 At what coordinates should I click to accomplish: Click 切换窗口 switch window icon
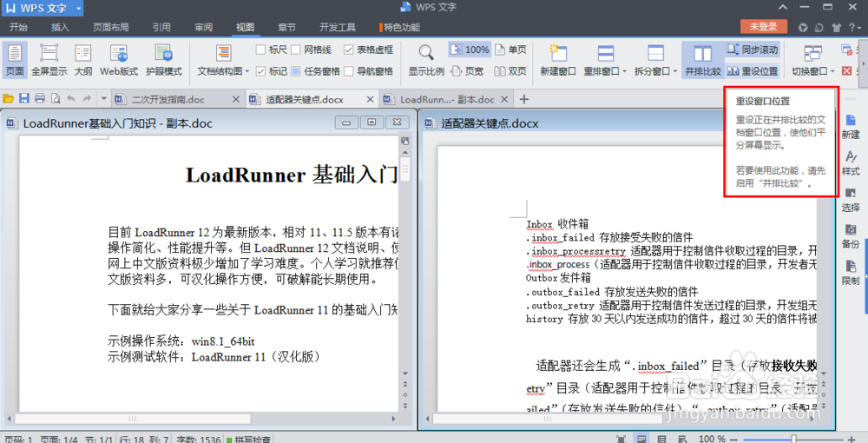(812, 54)
